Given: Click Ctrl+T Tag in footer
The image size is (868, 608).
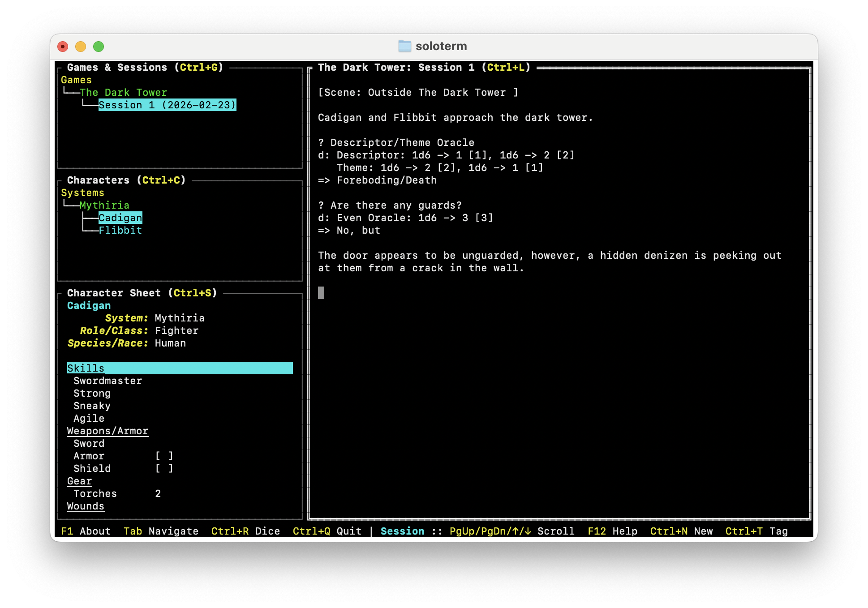Looking at the screenshot, I should click(756, 531).
